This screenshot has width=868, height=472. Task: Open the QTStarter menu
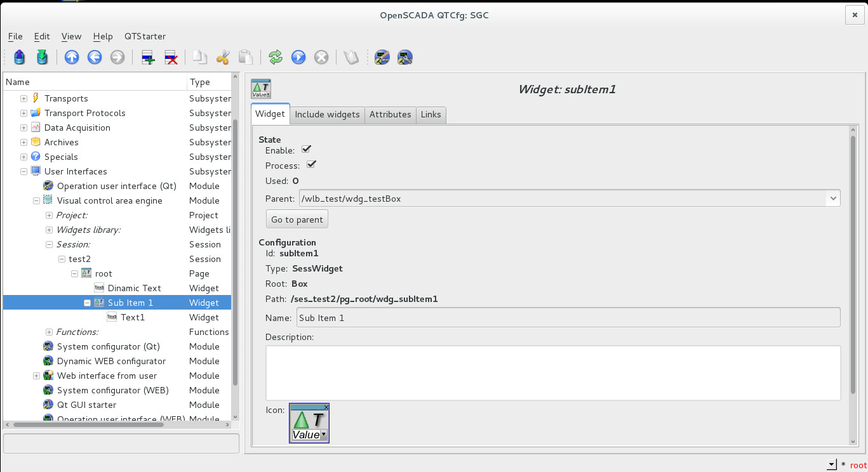pos(145,36)
